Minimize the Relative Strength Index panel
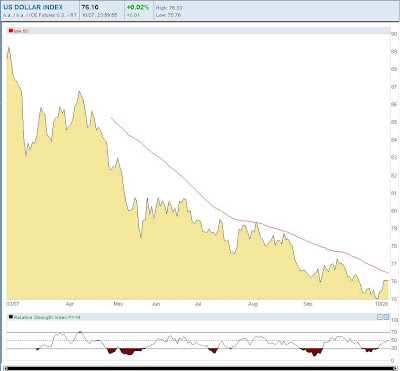 point(380,317)
